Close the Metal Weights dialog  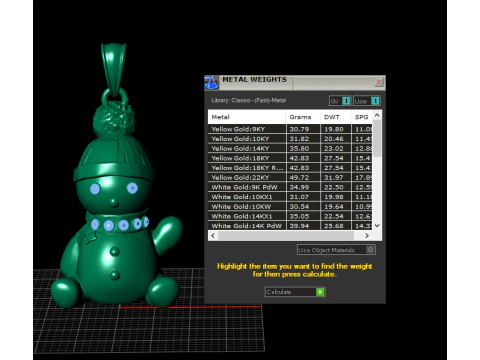(379, 82)
